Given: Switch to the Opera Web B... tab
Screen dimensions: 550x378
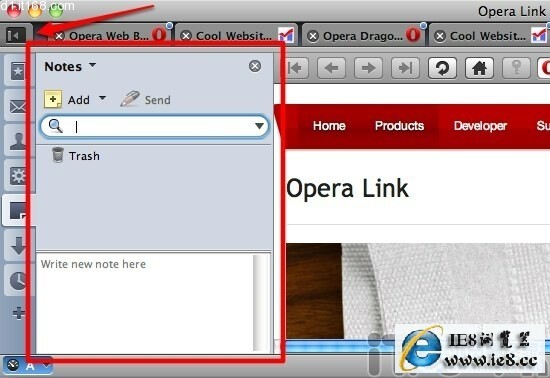Looking at the screenshot, I should click(x=110, y=35).
